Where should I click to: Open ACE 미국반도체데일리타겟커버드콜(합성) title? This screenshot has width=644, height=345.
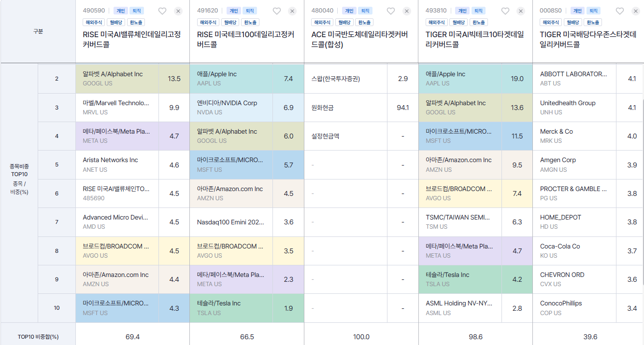point(360,40)
